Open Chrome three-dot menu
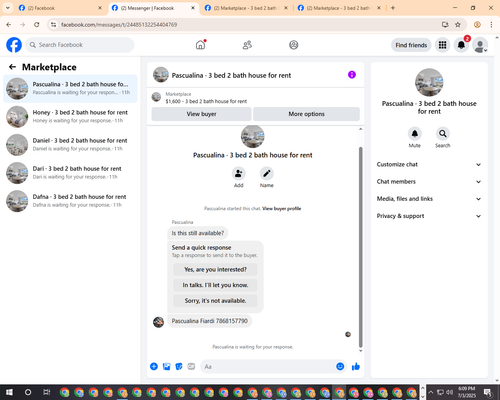Viewport: 500px width, 400px height. pyautogui.click(x=491, y=25)
